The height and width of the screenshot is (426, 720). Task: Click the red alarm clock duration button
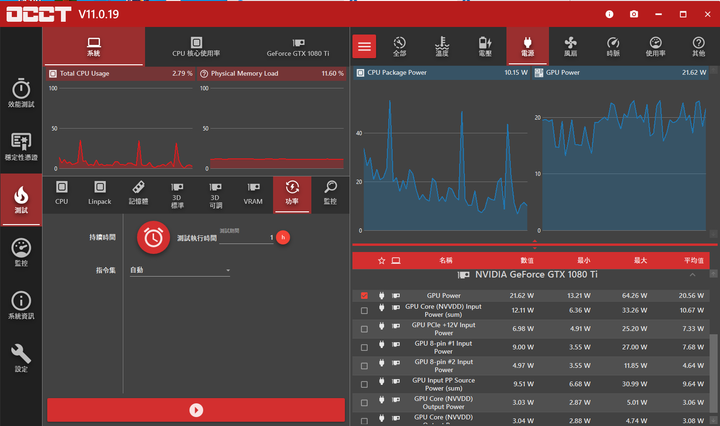tap(153, 237)
